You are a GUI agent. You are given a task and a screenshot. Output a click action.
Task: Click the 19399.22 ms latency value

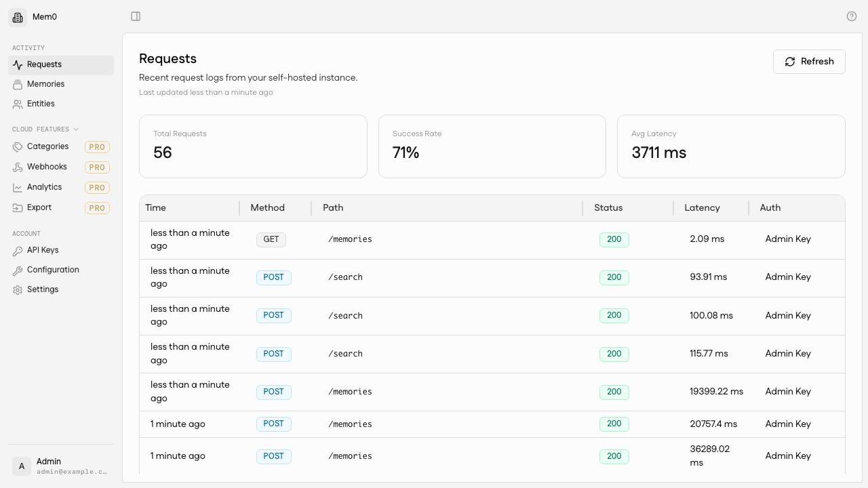(717, 392)
